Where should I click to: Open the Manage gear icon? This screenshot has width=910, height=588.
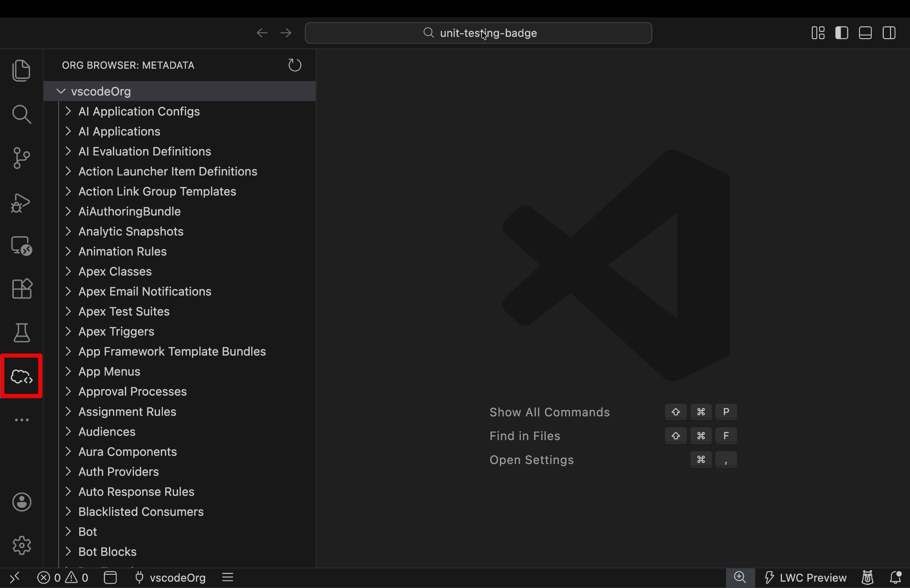point(21,545)
